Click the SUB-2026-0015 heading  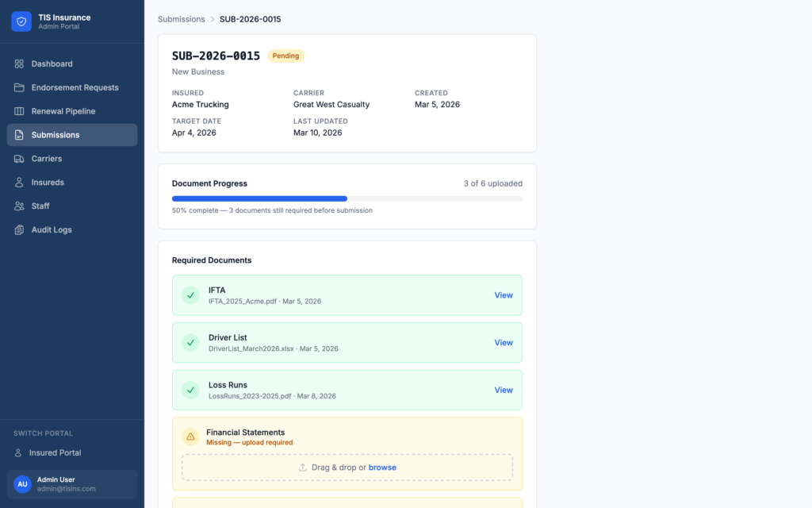tap(216, 56)
